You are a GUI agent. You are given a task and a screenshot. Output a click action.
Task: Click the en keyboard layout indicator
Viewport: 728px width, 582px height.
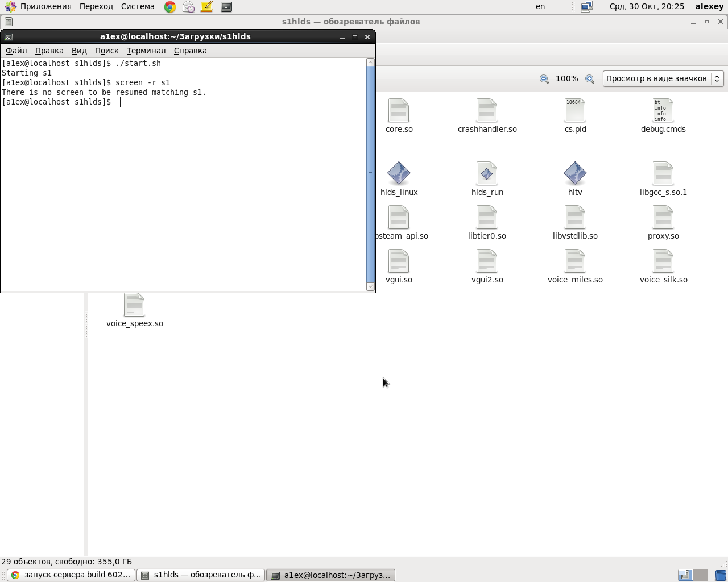(540, 7)
